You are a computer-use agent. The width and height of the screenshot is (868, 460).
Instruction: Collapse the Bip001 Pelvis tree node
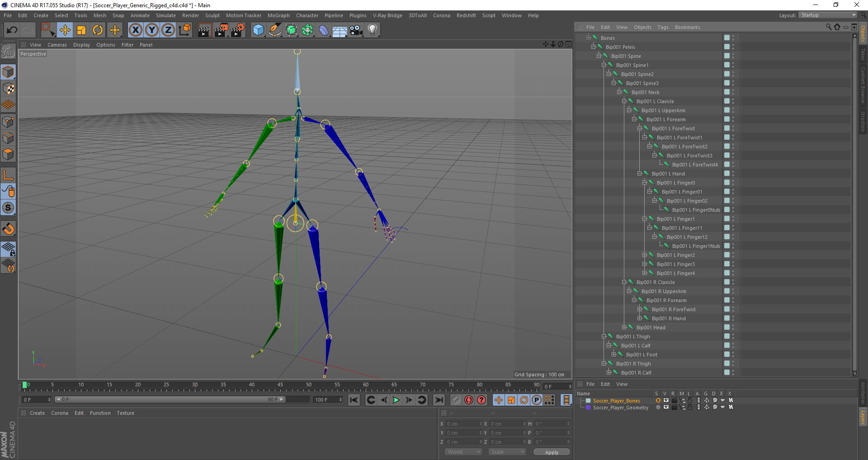pyautogui.click(x=594, y=47)
